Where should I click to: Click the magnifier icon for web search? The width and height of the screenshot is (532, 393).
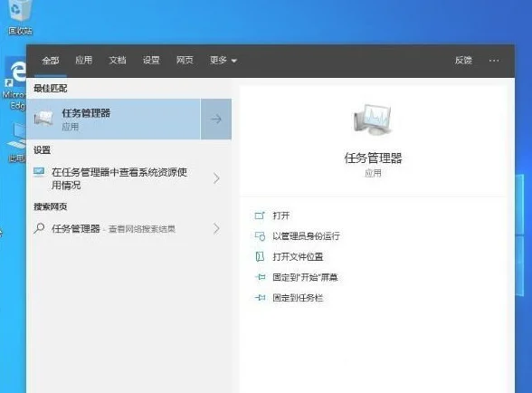[40, 228]
